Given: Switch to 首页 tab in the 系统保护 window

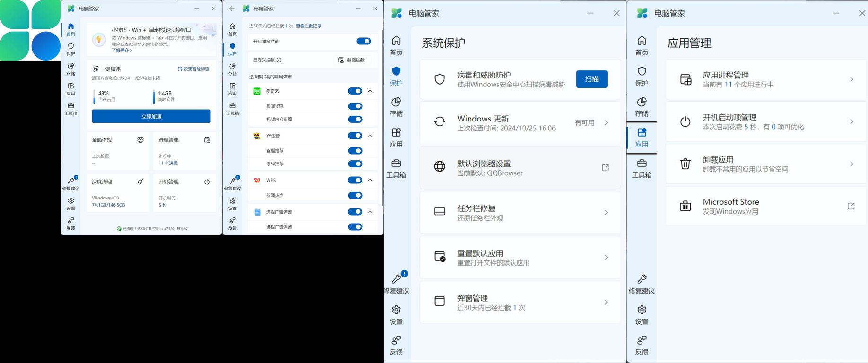Looking at the screenshot, I should tap(396, 45).
